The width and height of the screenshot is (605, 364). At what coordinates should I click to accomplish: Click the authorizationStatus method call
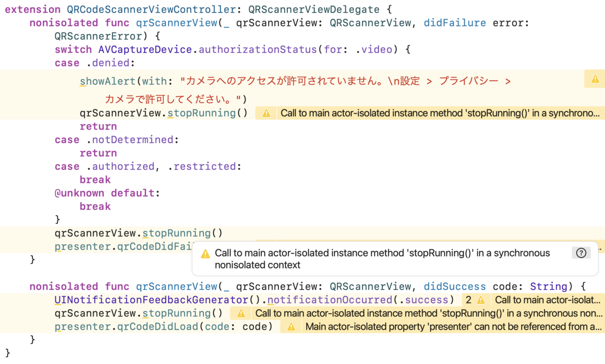[x=257, y=49]
